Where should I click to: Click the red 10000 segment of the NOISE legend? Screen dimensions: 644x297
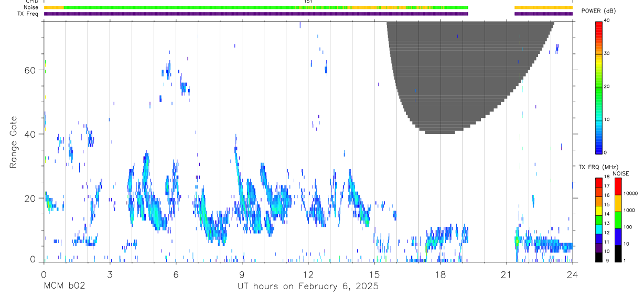click(618, 186)
